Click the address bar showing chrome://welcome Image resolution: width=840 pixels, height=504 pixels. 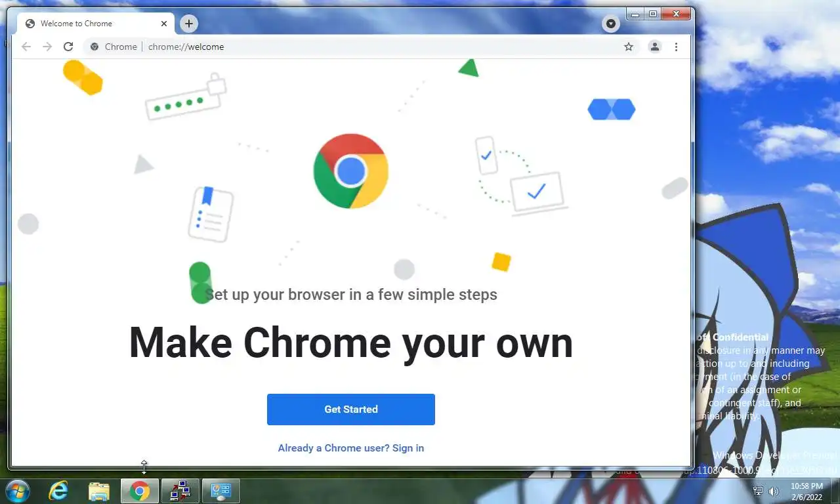[x=360, y=47]
